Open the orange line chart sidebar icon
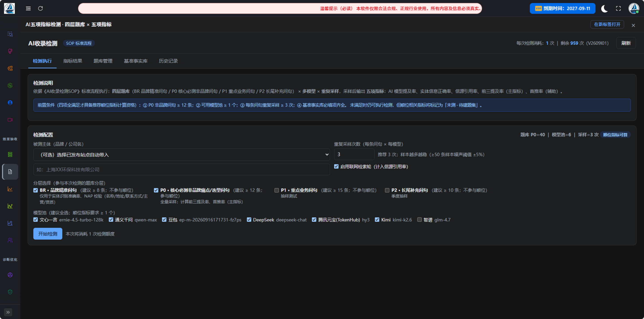Screen dimensions: 644x319 click(10, 189)
